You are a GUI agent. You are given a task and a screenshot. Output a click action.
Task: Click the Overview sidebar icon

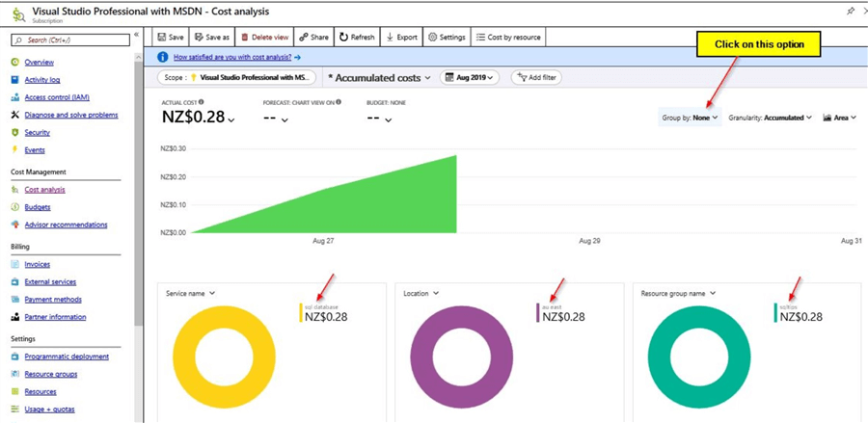click(14, 62)
